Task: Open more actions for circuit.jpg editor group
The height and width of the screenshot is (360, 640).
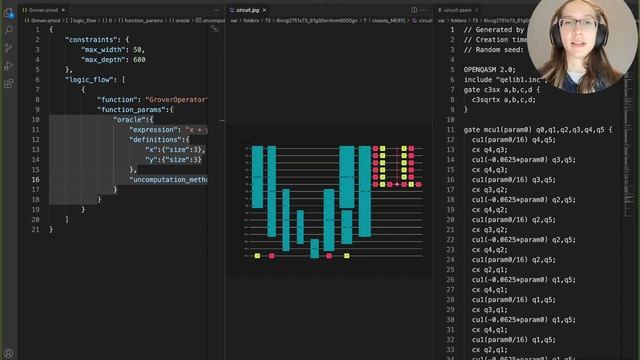Action: (424, 10)
